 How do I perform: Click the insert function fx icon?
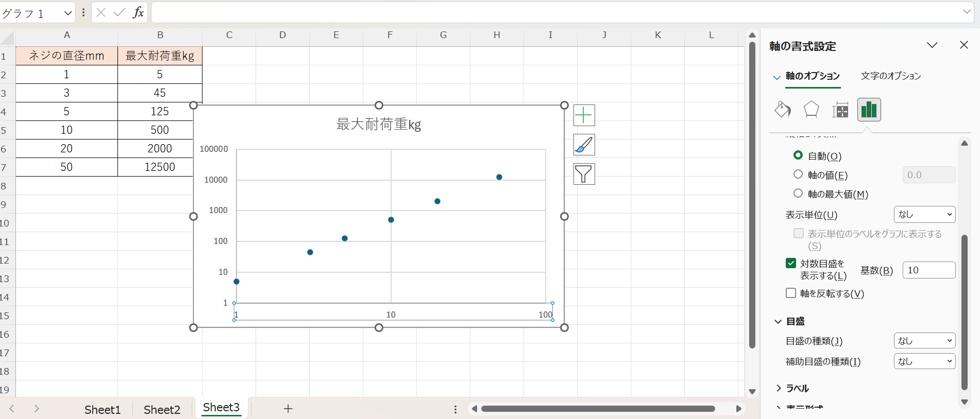coord(138,13)
